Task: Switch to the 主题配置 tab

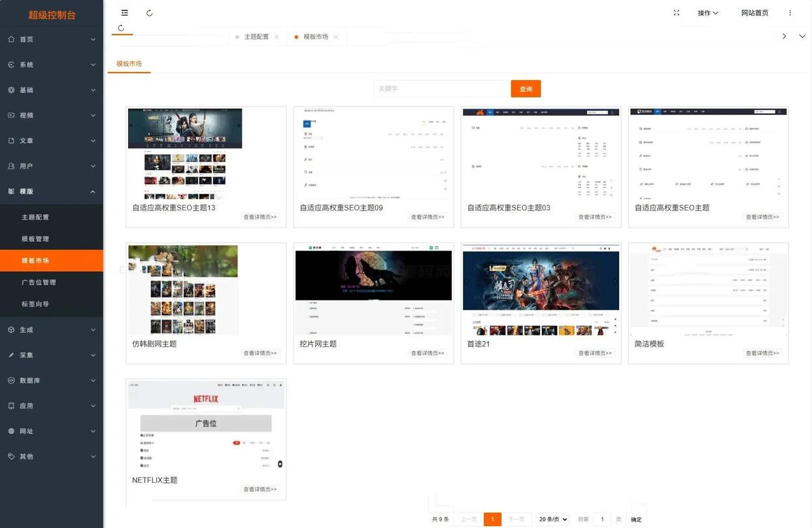Action: pyautogui.click(x=256, y=37)
